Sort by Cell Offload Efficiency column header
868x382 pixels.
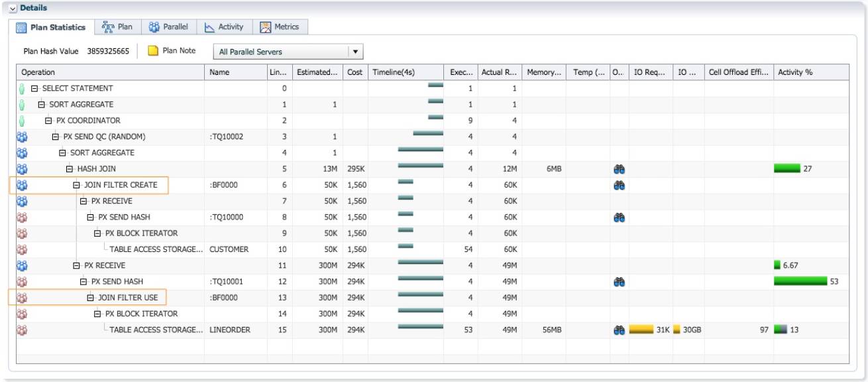click(x=738, y=72)
